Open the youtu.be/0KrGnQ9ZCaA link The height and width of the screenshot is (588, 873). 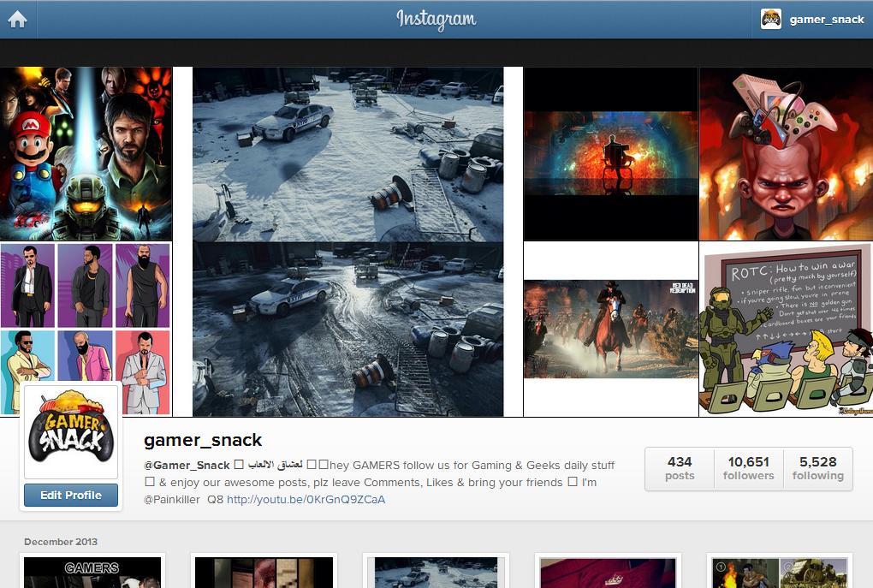[x=306, y=500]
